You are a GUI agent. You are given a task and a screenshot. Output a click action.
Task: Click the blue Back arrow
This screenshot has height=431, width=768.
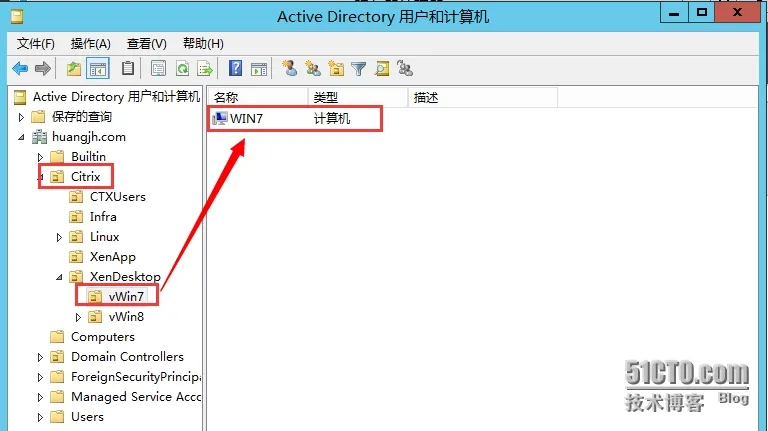20,69
